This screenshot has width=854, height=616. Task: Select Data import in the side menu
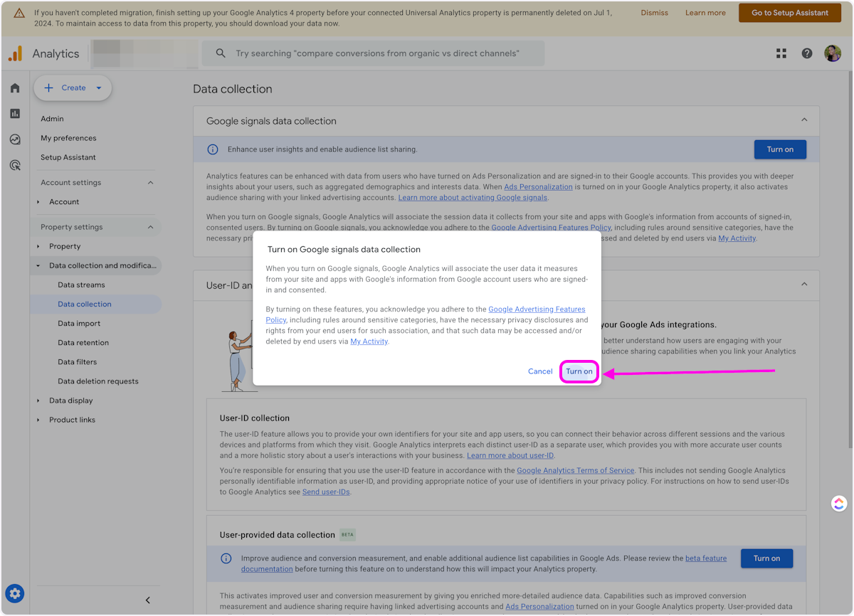79,323
